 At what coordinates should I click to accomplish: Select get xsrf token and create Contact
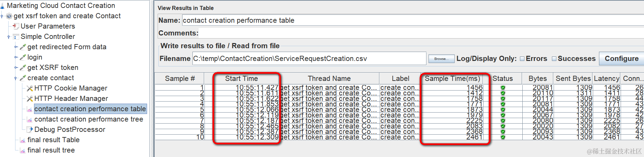point(67,16)
